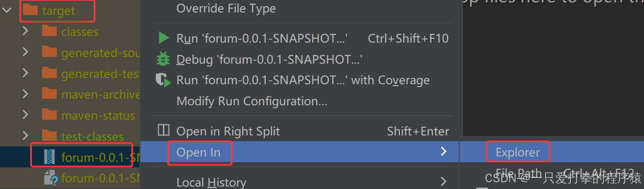Viewport: 644px width, 189px height.
Task: Expand the maven-status folder chevron
Action: pyautogui.click(x=26, y=115)
